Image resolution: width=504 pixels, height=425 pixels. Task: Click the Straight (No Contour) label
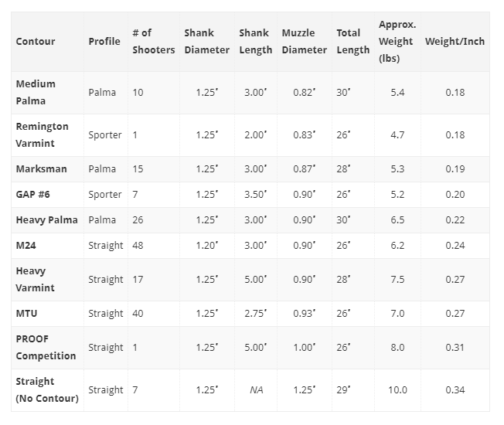(x=47, y=390)
